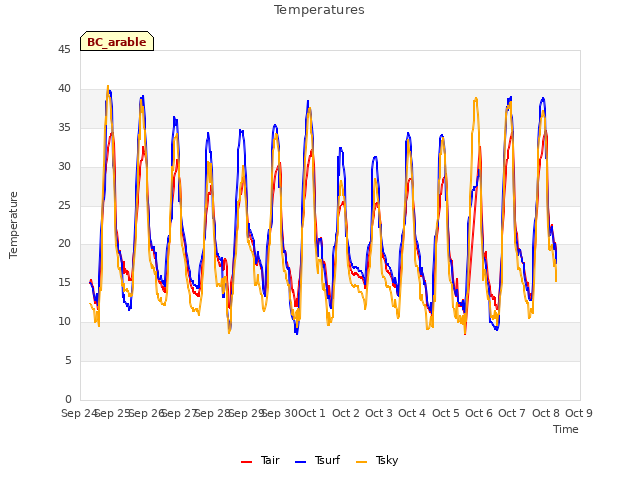Screen dimensions: 640x480
Task: Click the 15 y-axis tick label
Action: [x=64, y=282]
